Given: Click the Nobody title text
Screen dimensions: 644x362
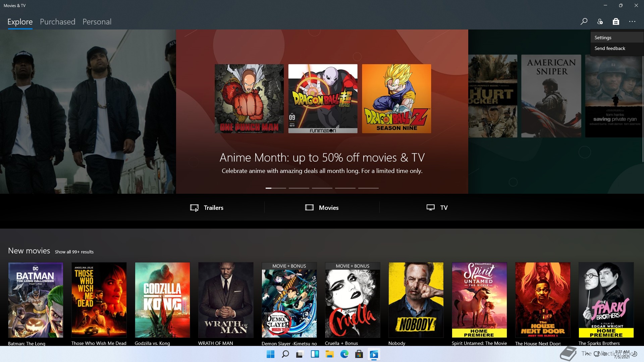Looking at the screenshot, I should tap(397, 343).
